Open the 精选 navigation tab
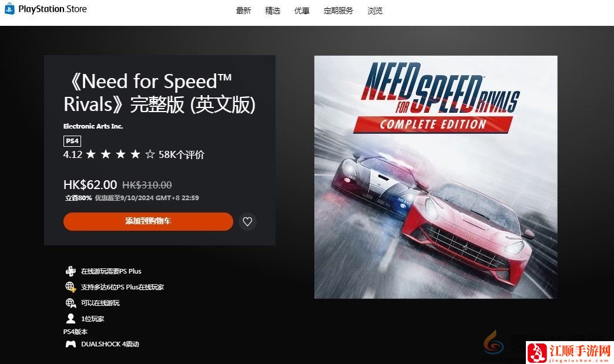Screen dimensions: 614x364 [x=273, y=11]
